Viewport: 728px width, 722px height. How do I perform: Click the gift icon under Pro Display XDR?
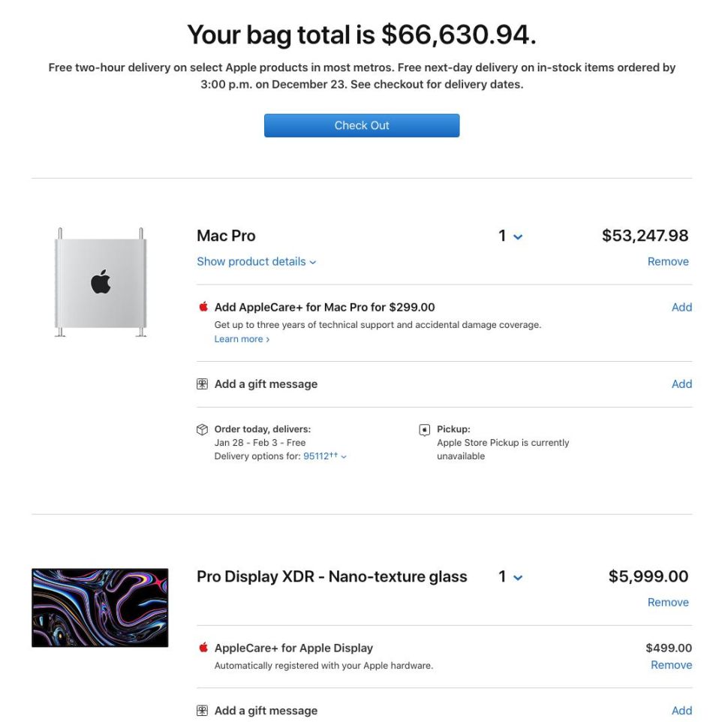202,711
